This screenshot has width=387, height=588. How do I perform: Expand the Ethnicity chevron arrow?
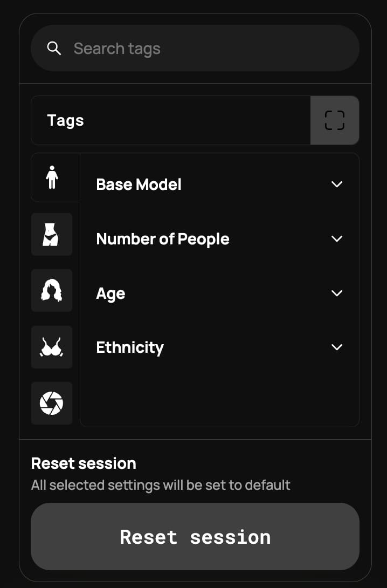[x=337, y=347]
